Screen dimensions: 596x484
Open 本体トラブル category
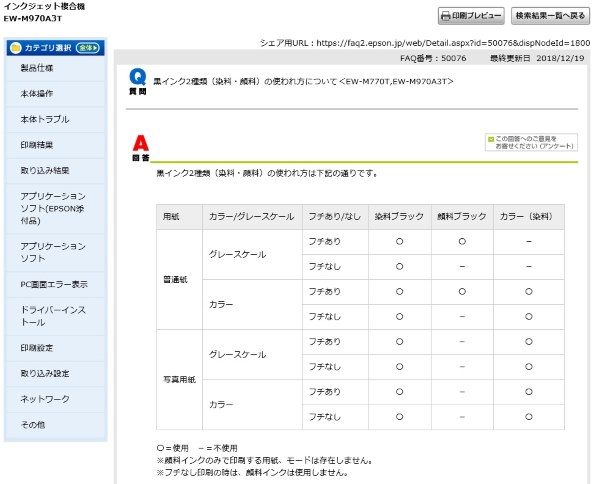point(55,119)
